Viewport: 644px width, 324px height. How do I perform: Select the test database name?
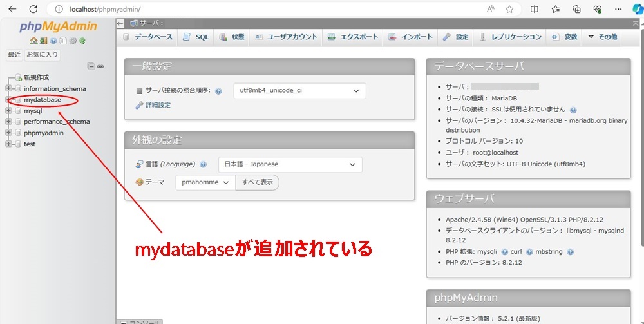coord(30,144)
